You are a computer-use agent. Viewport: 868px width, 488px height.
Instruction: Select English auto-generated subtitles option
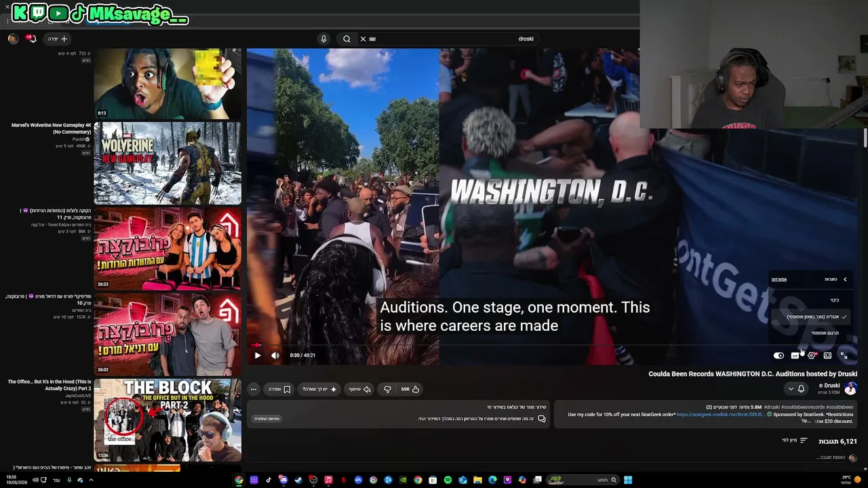(x=810, y=317)
